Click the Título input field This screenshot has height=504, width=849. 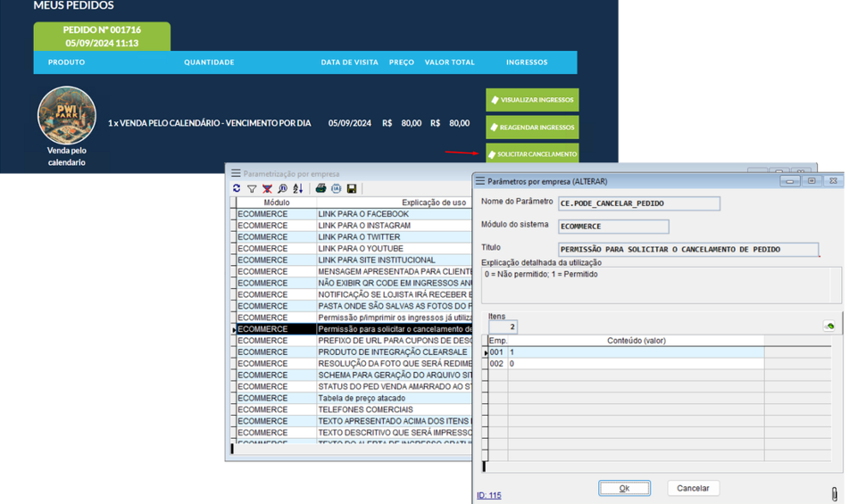(687, 250)
